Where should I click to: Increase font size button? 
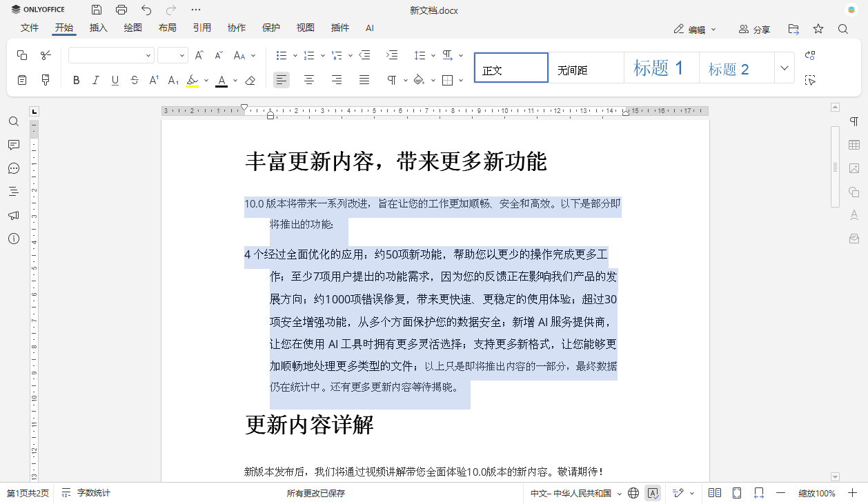click(199, 55)
